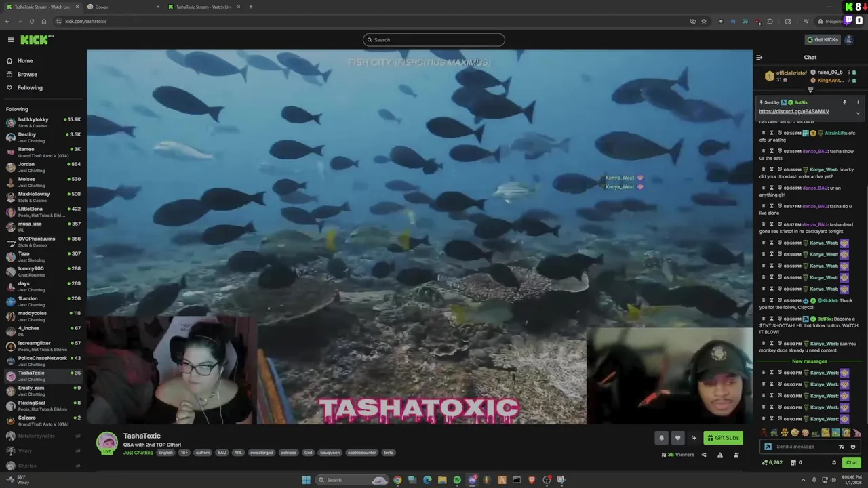Select the English tag
This screenshot has height=488, width=868.
click(x=165, y=453)
